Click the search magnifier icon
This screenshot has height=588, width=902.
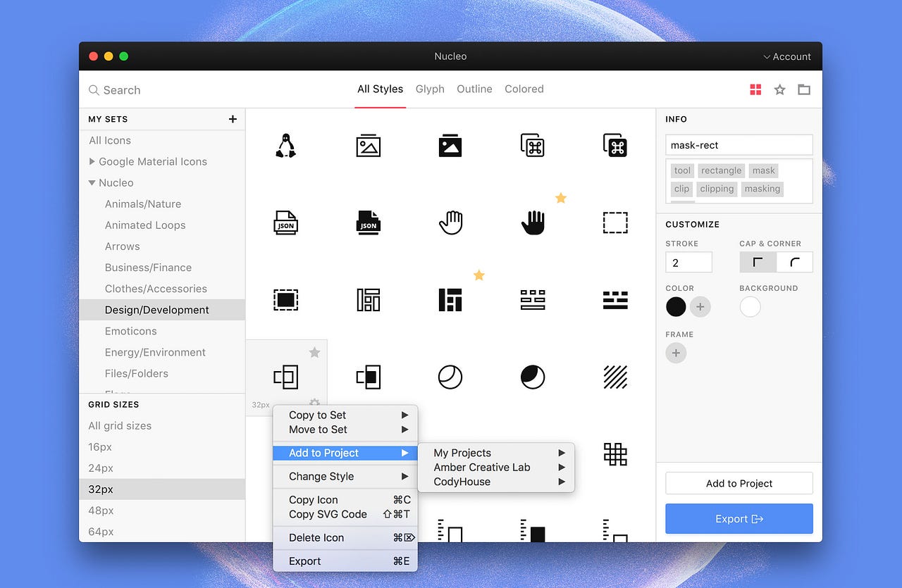point(94,90)
